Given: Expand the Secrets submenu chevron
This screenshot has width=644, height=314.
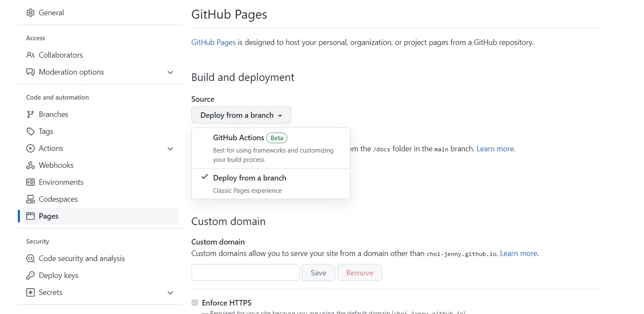Looking at the screenshot, I should tap(170, 293).
